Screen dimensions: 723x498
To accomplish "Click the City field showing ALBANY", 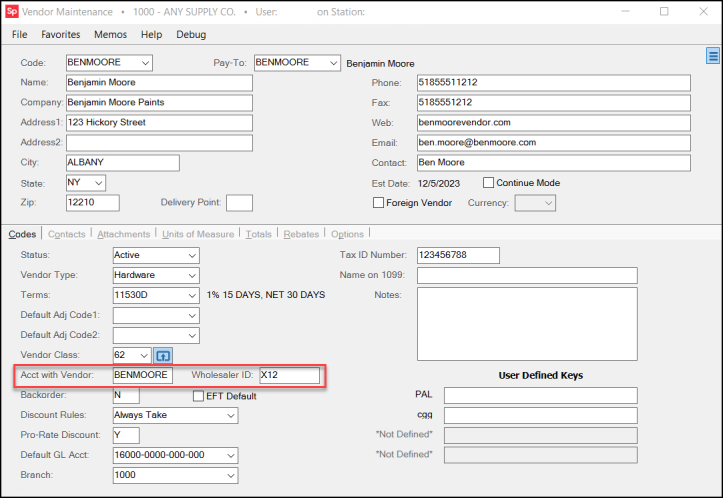I will click(123, 163).
